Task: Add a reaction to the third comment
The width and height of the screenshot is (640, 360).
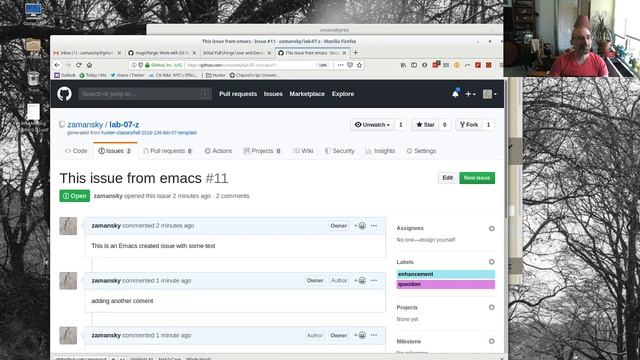Action: [x=360, y=335]
